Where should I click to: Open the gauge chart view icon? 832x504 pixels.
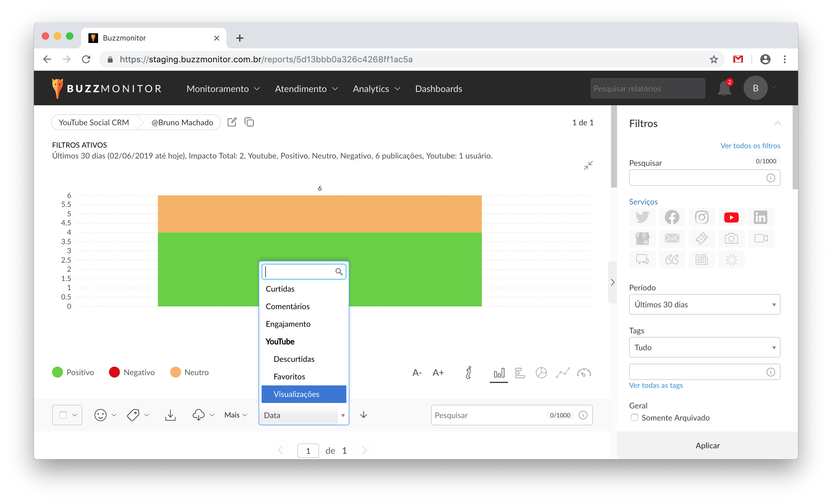click(x=584, y=372)
